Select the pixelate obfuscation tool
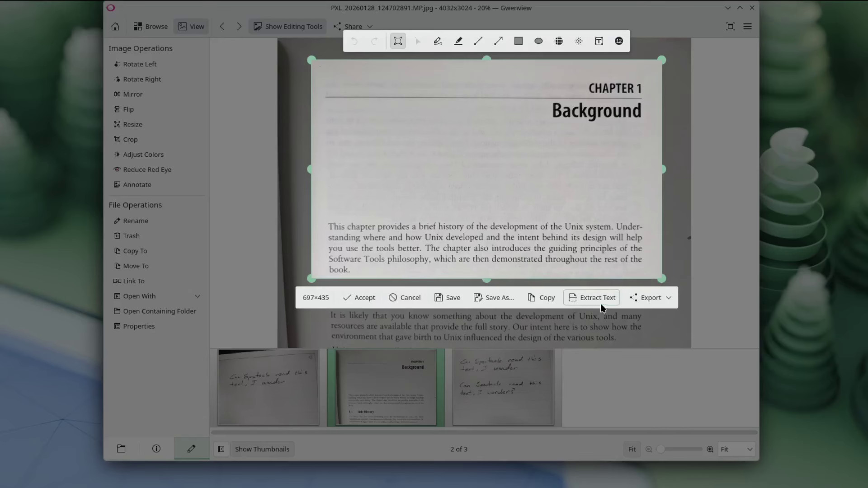This screenshot has height=488, width=868. [559, 41]
